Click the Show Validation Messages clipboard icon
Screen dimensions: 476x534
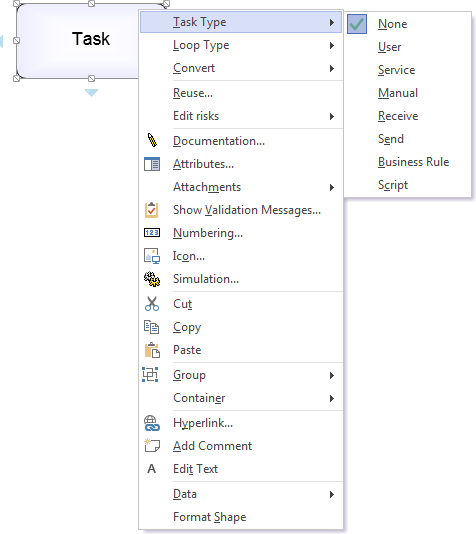[x=152, y=210]
